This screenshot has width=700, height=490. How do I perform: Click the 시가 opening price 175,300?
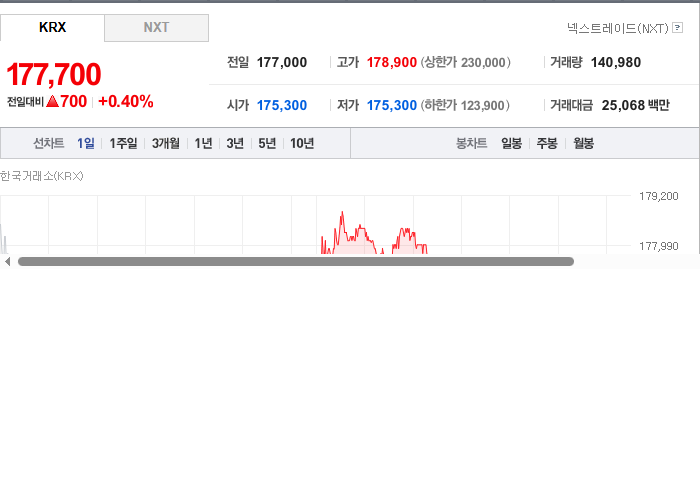[x=282, y=105]
